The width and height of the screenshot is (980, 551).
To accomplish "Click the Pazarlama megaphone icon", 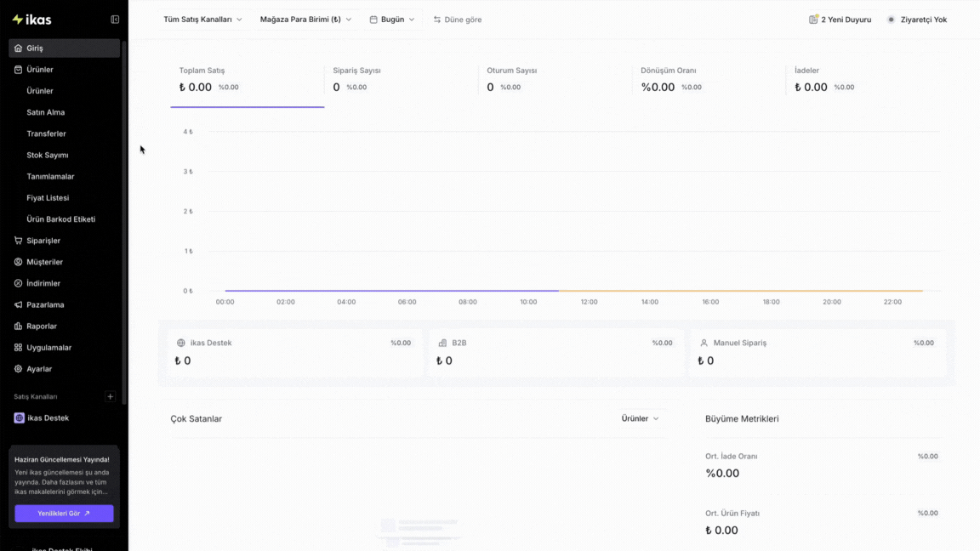I will 18,305.
